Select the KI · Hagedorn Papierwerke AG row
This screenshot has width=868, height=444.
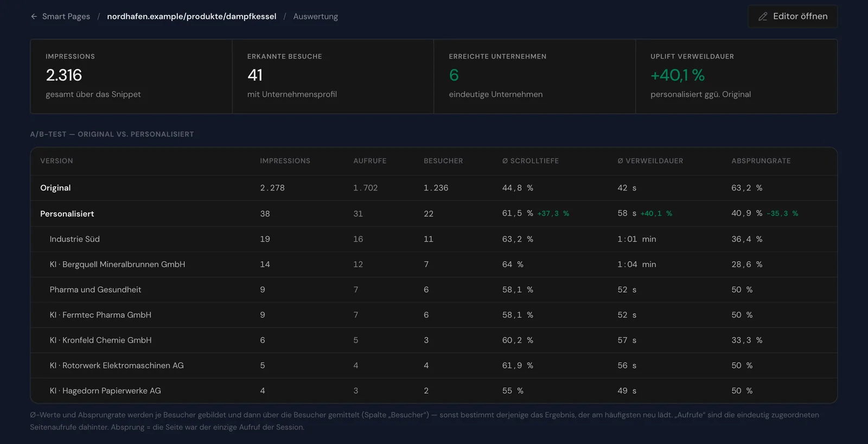click(434, 391)
